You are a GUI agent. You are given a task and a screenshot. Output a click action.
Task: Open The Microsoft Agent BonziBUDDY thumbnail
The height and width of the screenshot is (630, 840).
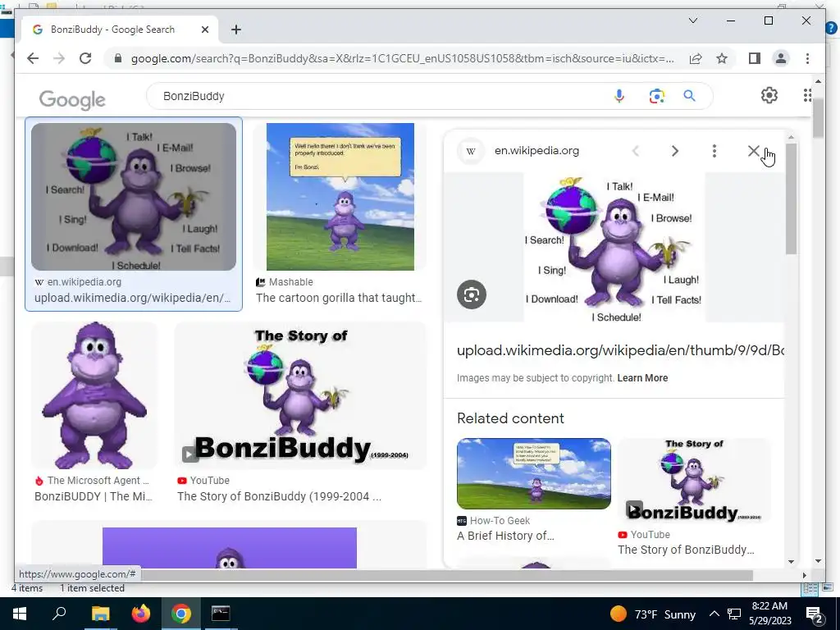pos(94,395)
